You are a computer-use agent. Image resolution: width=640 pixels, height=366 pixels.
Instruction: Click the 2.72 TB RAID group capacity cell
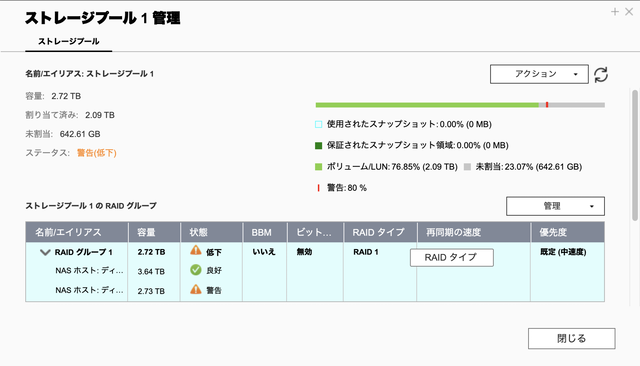tap(151, 252)
